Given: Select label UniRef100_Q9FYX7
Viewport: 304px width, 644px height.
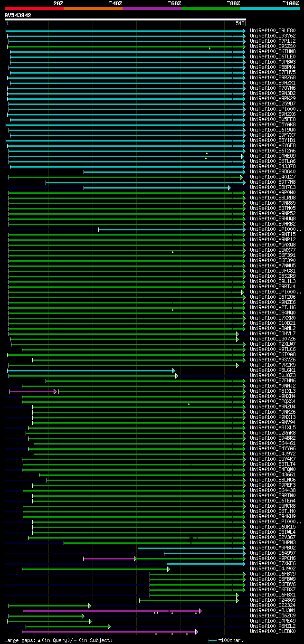Looking at the screenshot, I should [273, 135].
